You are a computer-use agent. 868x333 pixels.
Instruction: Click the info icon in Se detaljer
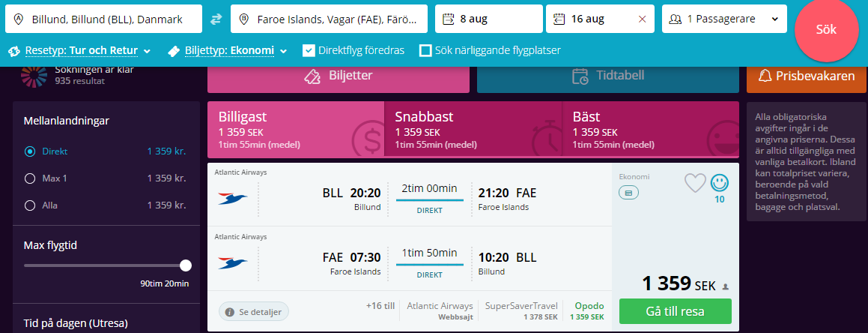[x=229, y=312]
